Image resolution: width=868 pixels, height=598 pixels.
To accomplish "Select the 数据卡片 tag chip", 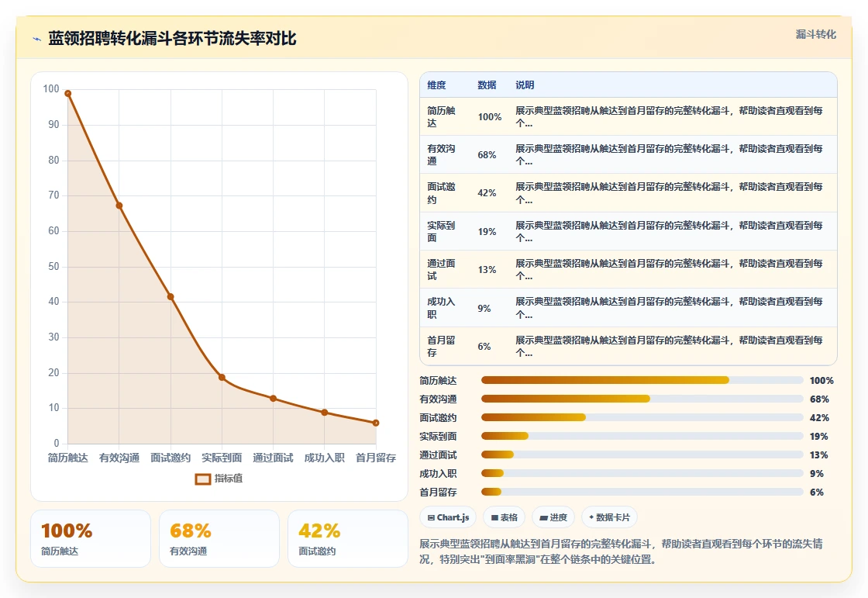I will pos(609,517).
